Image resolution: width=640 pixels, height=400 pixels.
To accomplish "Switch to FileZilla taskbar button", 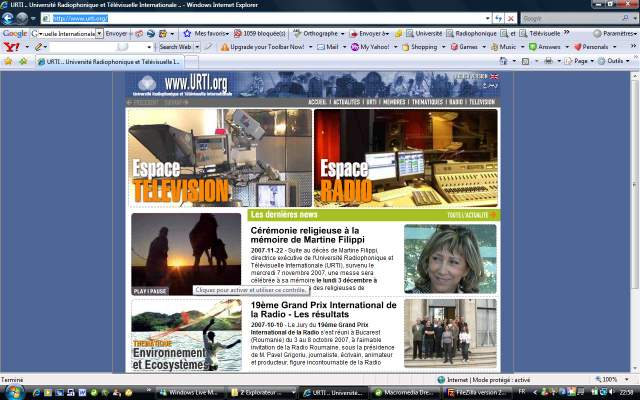I will [x=478, y=393].
